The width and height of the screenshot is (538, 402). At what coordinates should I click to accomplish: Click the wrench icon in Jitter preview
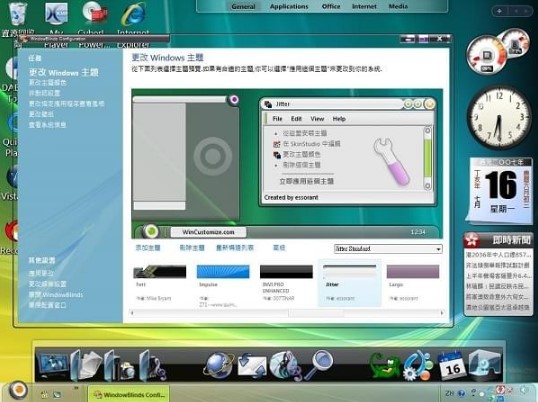click(392, 161)
